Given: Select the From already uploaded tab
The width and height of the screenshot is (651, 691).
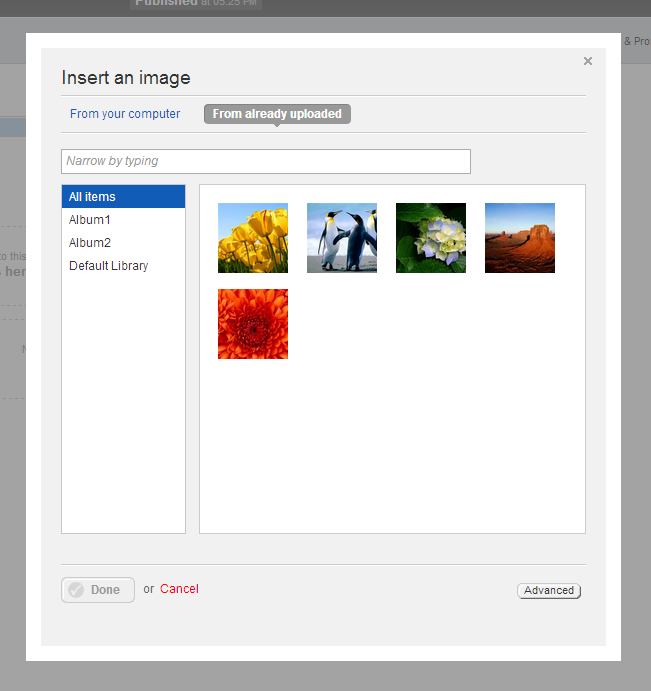Looking at the screenshot, I should (277, 114).
